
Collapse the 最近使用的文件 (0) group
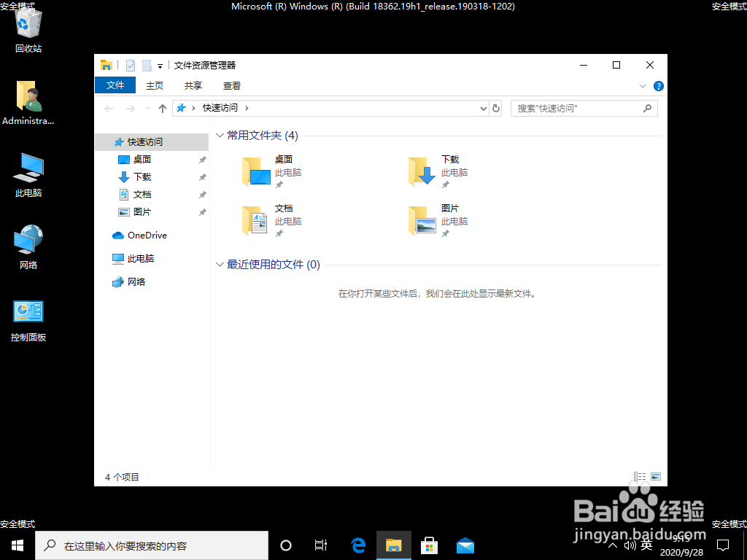[220, 264]
